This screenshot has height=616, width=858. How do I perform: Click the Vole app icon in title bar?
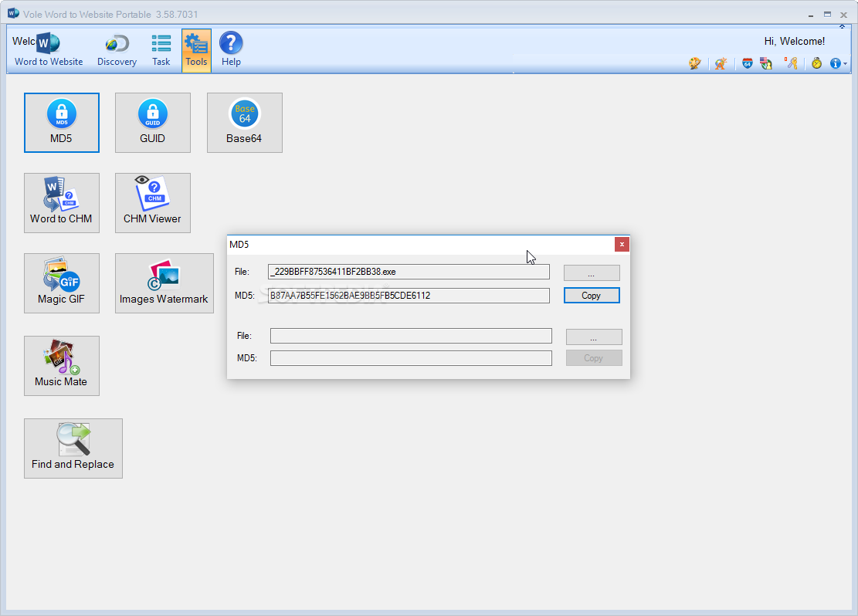tap(13, 13)
